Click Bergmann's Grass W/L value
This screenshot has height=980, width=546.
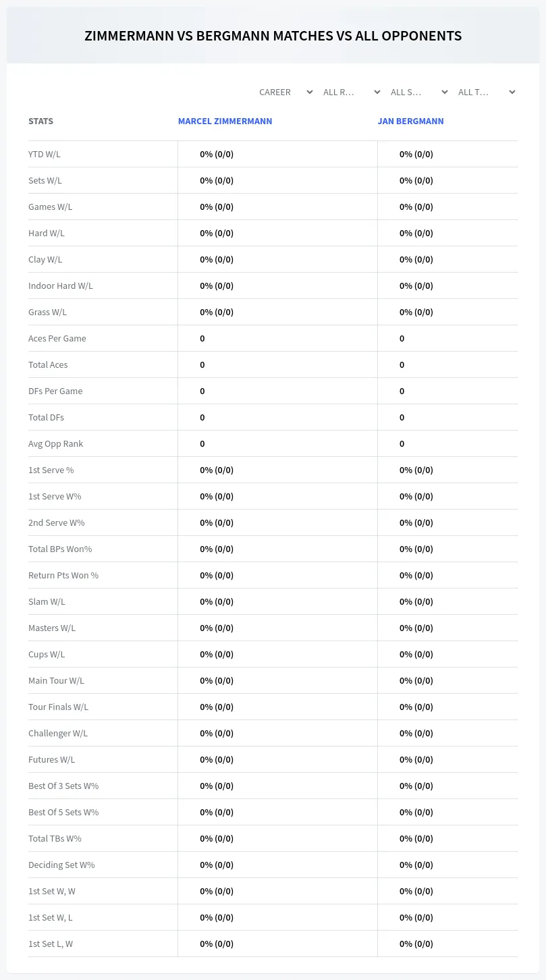416,312
